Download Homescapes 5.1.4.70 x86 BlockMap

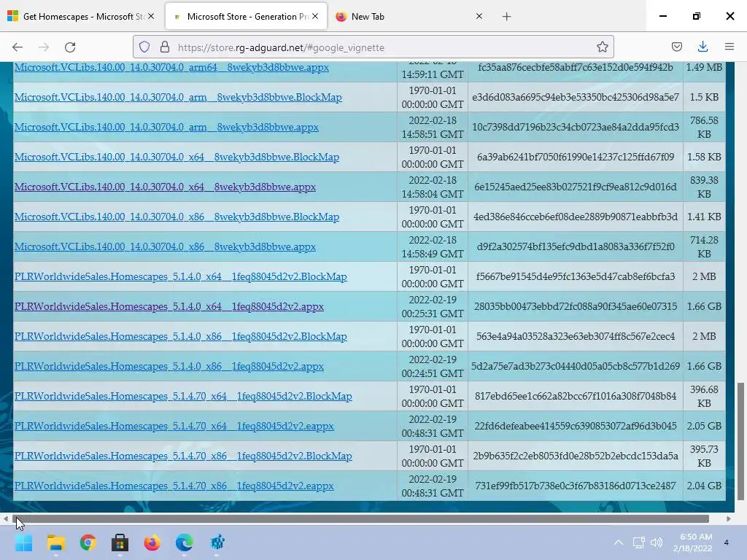tap(183, 456)
